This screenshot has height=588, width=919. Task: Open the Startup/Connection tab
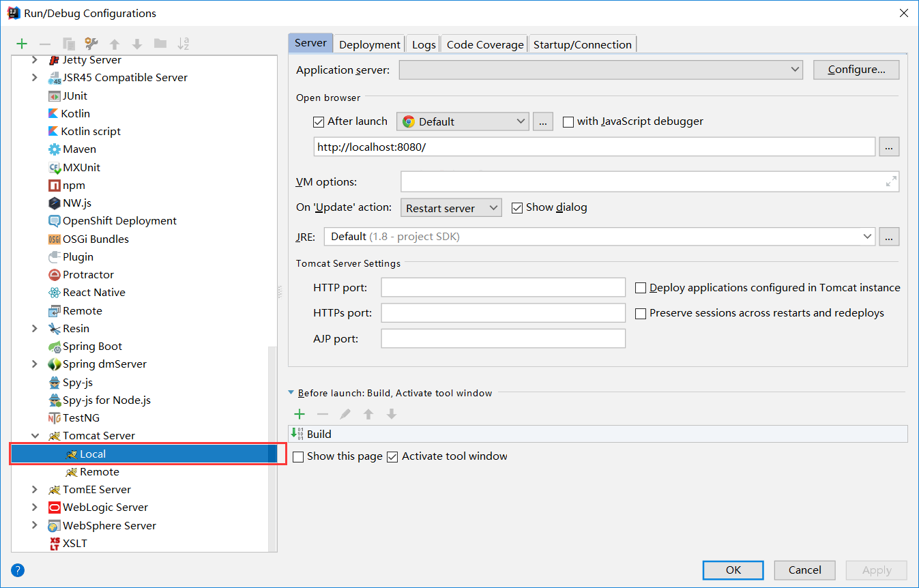[582, 44]
